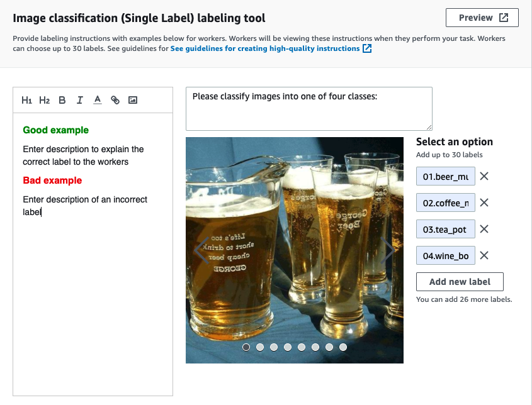Viewport: 532px width, 405px height.
Task: Apply Heading 2 format in editor toolbar
Action: tap(44, 100)
